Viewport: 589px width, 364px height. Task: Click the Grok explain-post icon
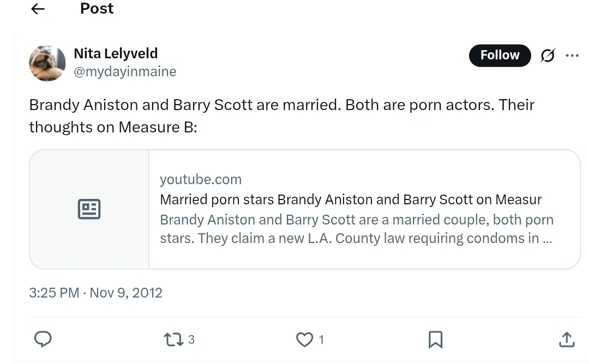[x=548, y=56]
